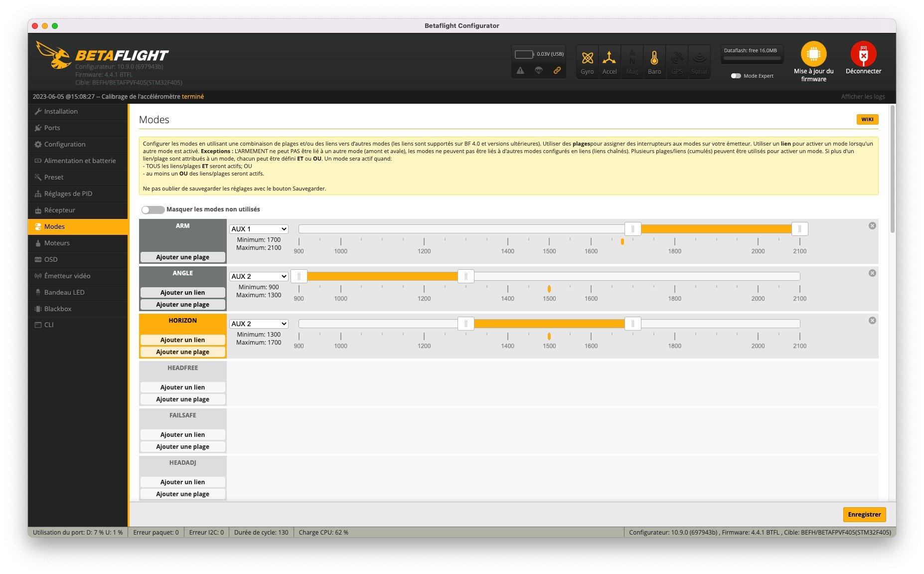The width and height of the screenshot is (924, 574).
Task: Click the Dataflash free space bar
Action: point(752,58)
